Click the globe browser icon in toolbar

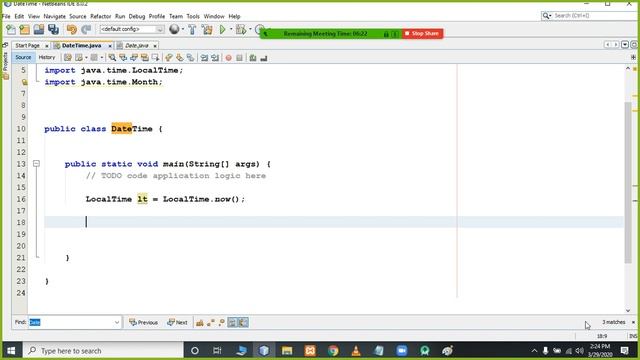tap(174, 29)
